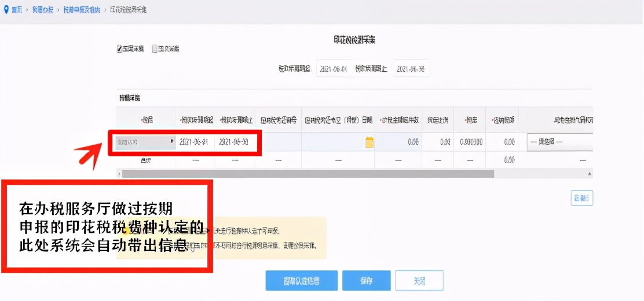Click the 合计 total row label
The width and height of the screenshot is (644, 301).
click(x=146, y=160)
